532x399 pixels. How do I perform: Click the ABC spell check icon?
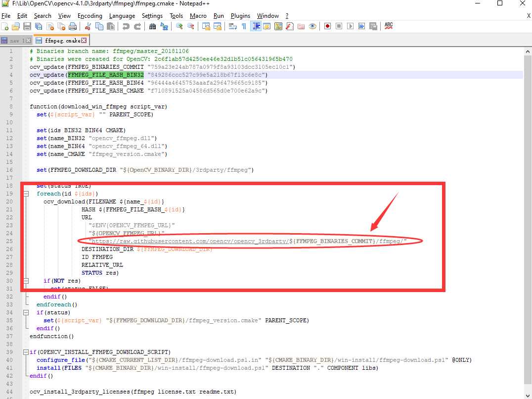point(389,26)
